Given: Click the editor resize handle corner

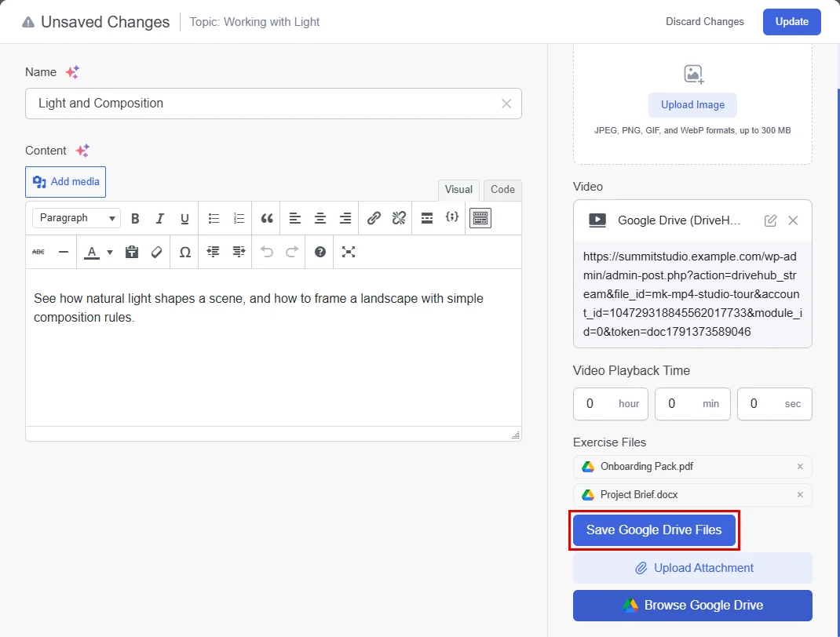Looking at the screenshot, I should click(x=515, y=435).
